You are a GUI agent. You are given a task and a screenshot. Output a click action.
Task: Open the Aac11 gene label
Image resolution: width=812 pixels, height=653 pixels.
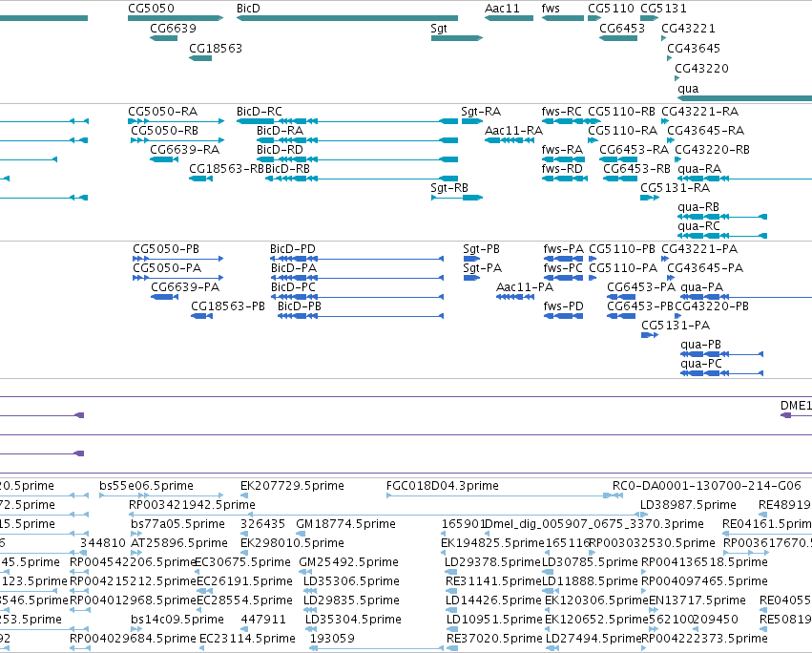tap(502, 9)
